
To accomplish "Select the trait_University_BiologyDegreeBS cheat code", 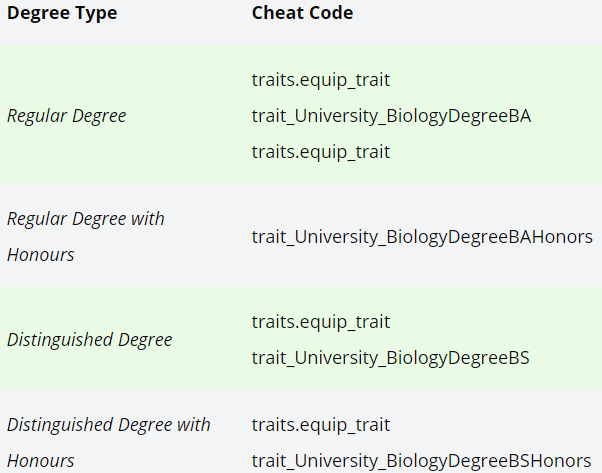I will [x=390, y=358].
